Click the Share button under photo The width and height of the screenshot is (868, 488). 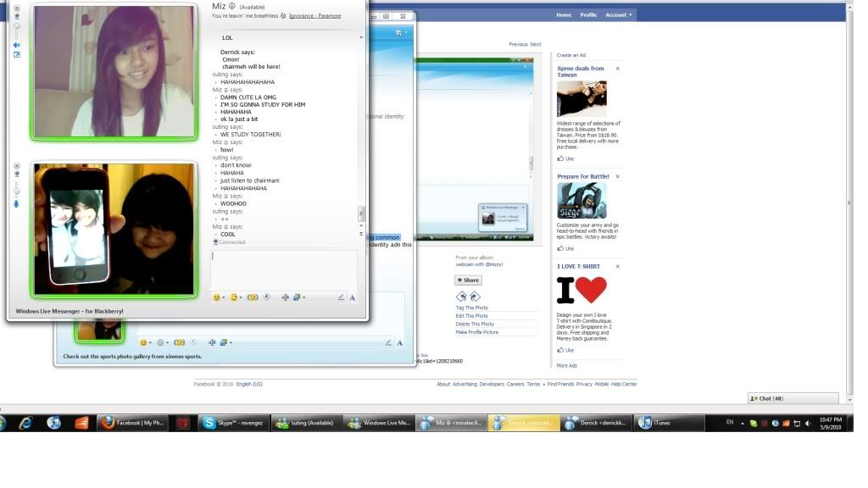click(468, 280)
